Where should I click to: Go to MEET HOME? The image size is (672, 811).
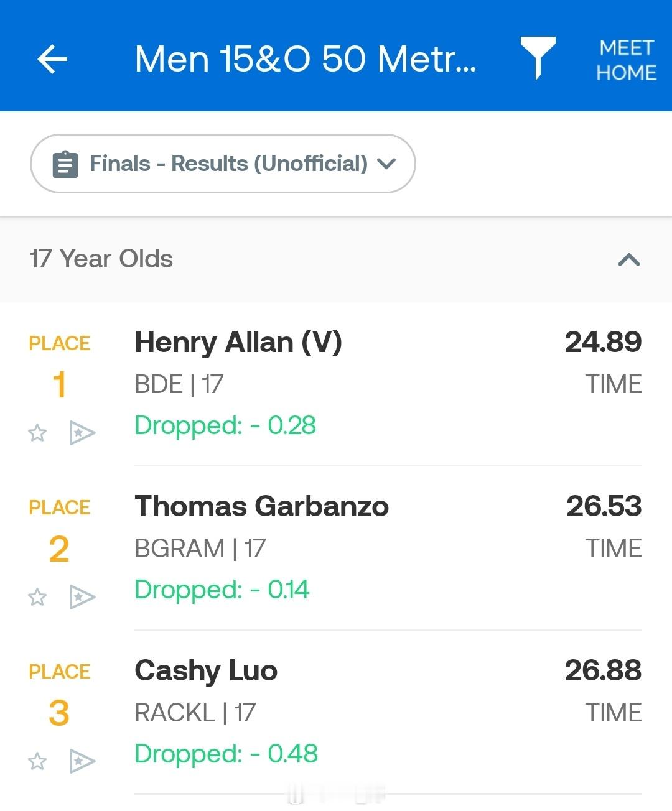pyautogui.click(x=626, y=60)
